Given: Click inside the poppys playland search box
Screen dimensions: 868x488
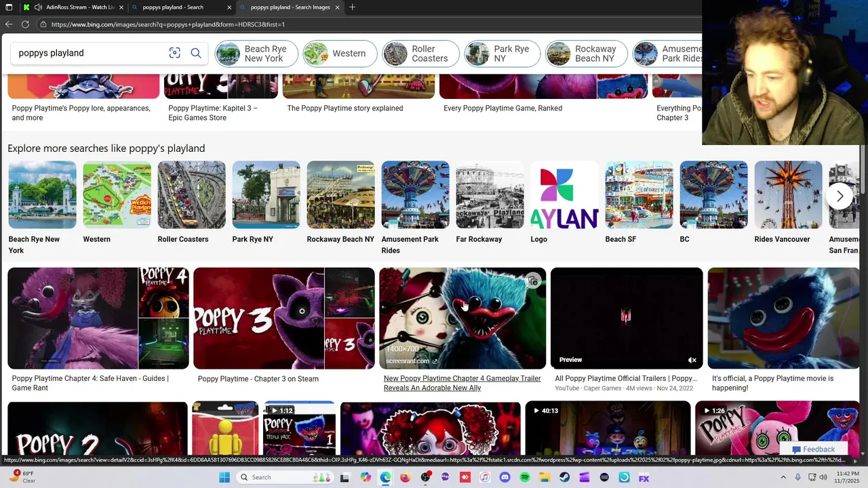Looking at the screenshot, I should click(88, 53).
